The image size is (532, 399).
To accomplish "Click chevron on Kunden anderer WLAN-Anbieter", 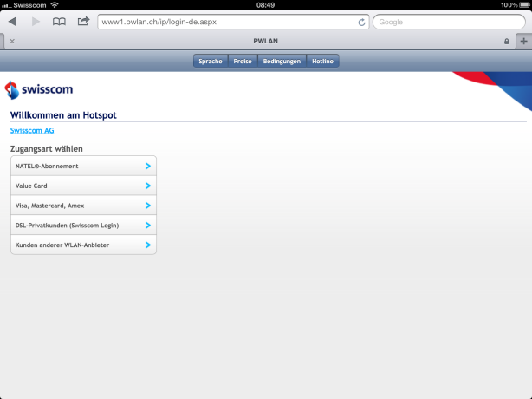I will click(x=148, y=245).
